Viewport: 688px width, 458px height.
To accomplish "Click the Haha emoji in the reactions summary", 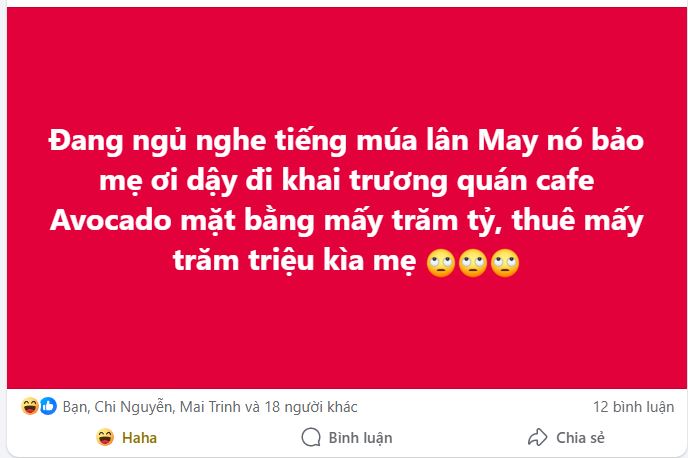I will (30, 407).
